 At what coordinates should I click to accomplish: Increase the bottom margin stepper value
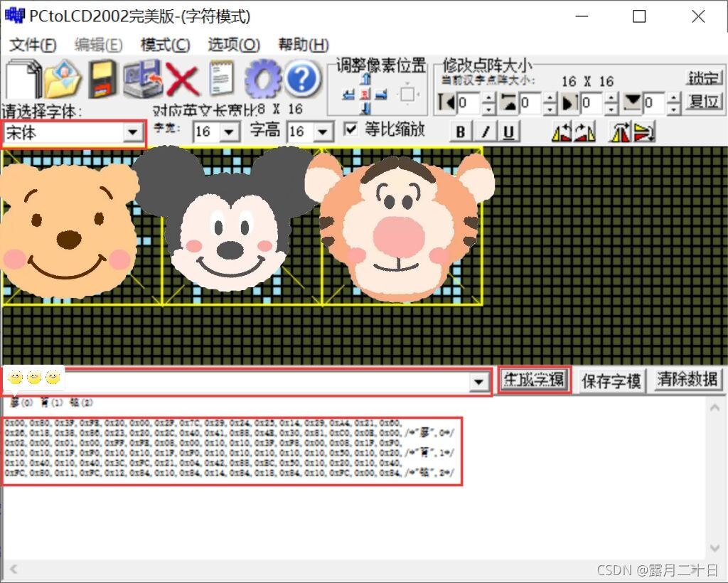tap(674, 97)
